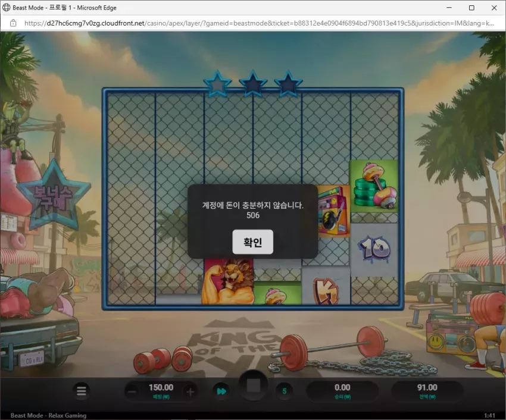This screenshot has width=506, height=420.
Task: Open autoplay count button showing 5
Action: click(x=285, y=391)
